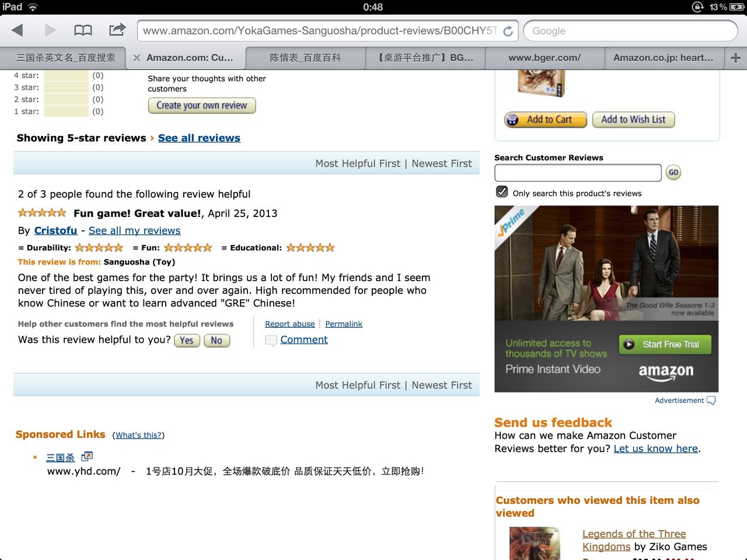The width and height of the screenshot is (747, 560).
Task: Tap the share arrow icon
Action: point(117,30)
